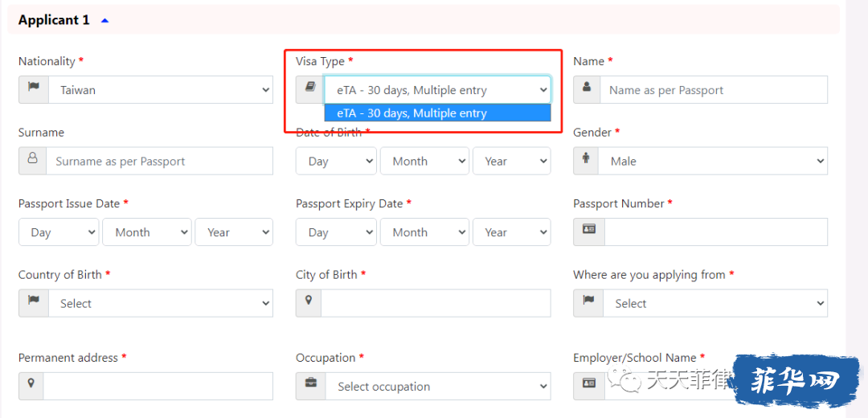Choose the highlighted eTA 30 days option

pos(437,113)
